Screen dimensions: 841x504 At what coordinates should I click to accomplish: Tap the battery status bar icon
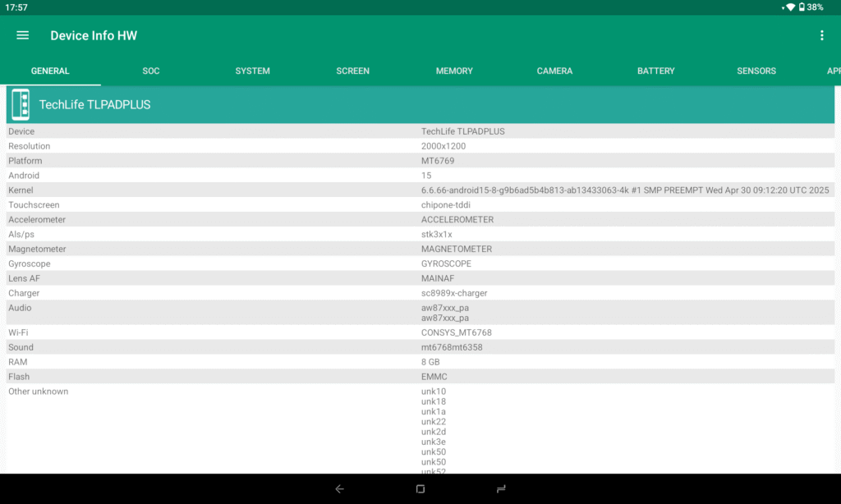point(802,7)
